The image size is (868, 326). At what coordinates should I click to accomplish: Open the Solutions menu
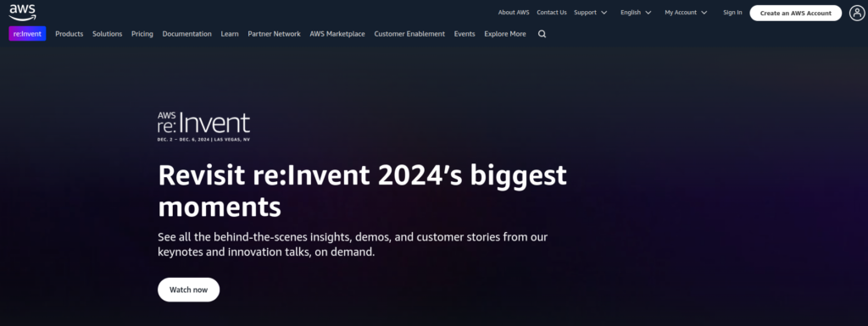pos(108,34)
